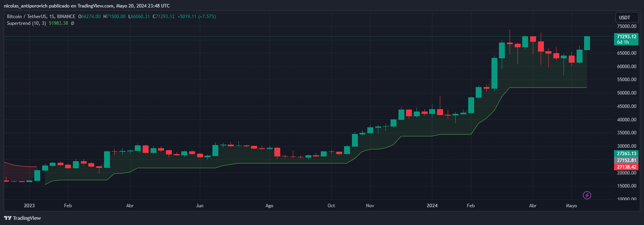Click the 2023 label on time axis
The image size is (644, 225).
click(x=29, y=206)
